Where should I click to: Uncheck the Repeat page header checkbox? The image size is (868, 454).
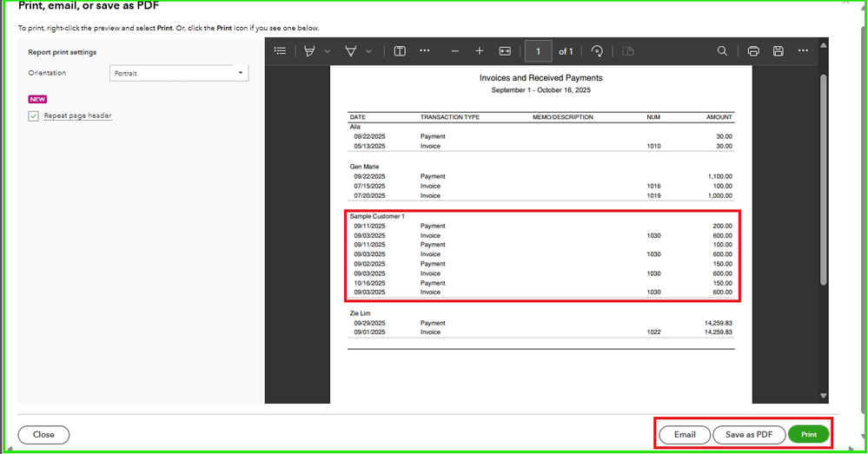tap(34, 115)
